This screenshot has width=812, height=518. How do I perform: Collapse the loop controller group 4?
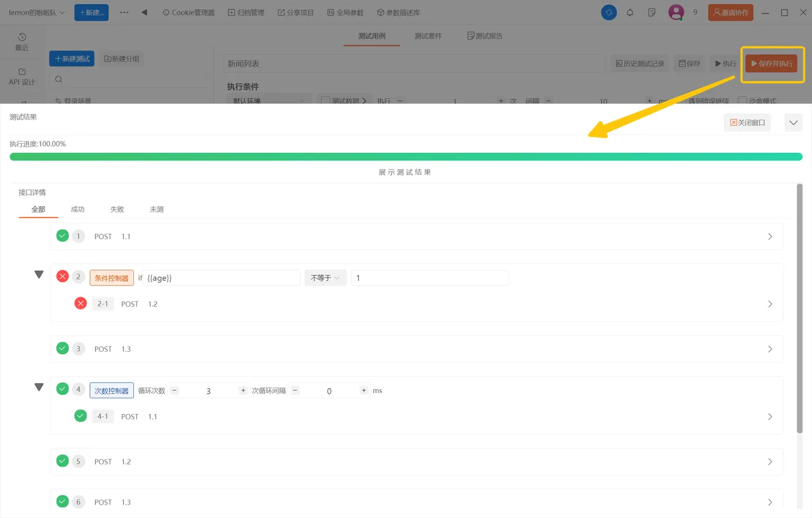[39, 387]
